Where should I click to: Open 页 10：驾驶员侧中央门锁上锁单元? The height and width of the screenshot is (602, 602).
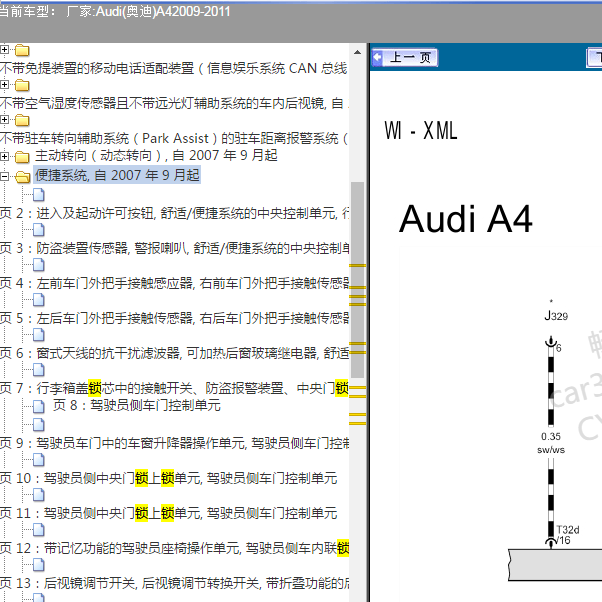pyautogui.click(x=169, y=478)
